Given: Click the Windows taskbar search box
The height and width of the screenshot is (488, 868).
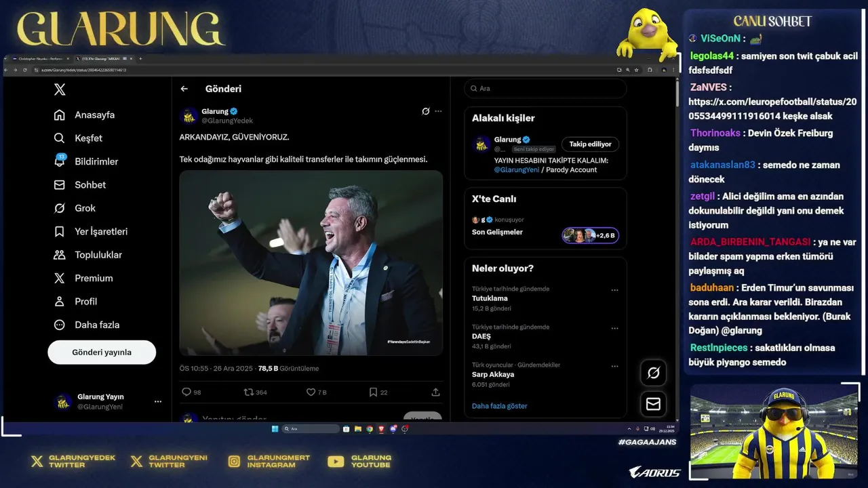Looking at the screenshot, I should click(x=311, y=429).
